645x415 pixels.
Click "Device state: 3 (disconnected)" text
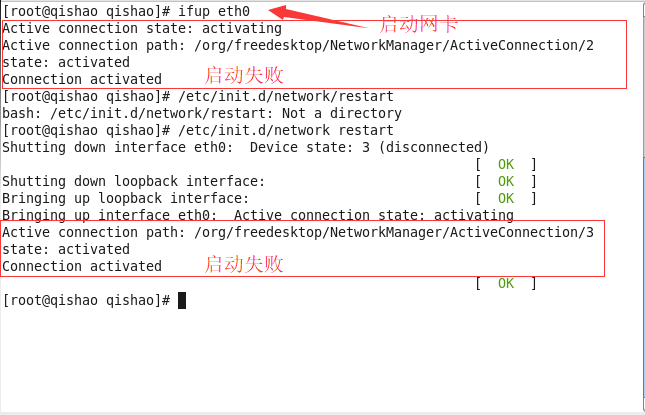click(369, 147)
